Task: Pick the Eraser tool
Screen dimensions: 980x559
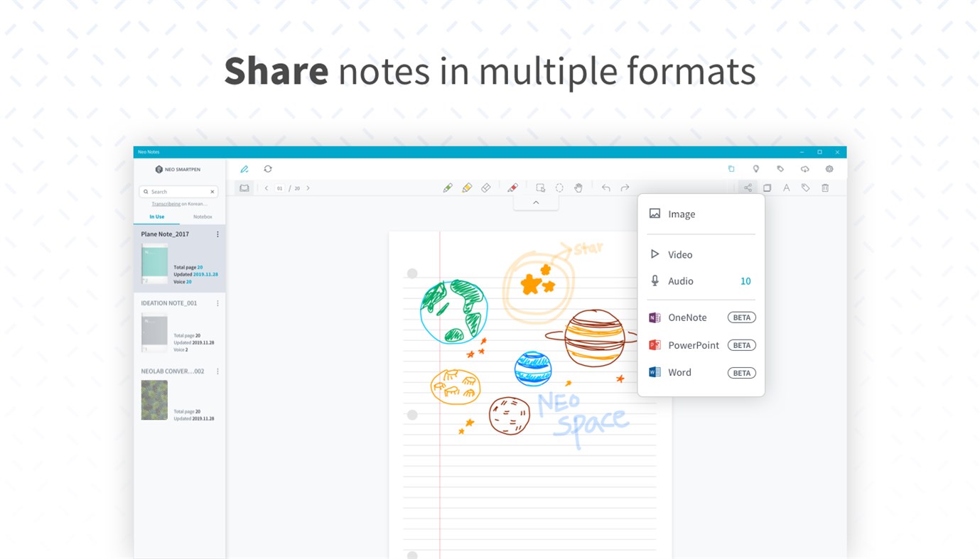Action: [x=485, y=187]
